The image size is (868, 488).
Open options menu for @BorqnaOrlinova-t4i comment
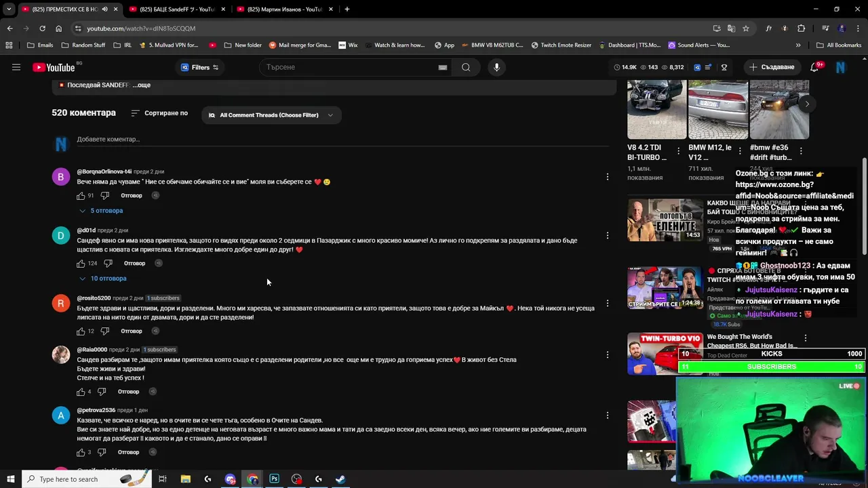coord(608,177)
